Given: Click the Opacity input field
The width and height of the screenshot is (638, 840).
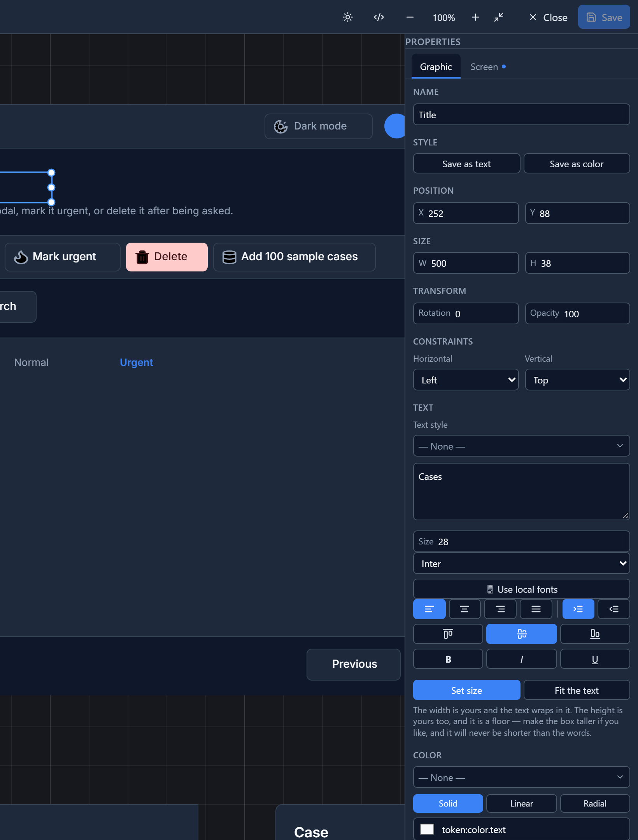Looking at the screenshot, I should click(x=577, y=313).
